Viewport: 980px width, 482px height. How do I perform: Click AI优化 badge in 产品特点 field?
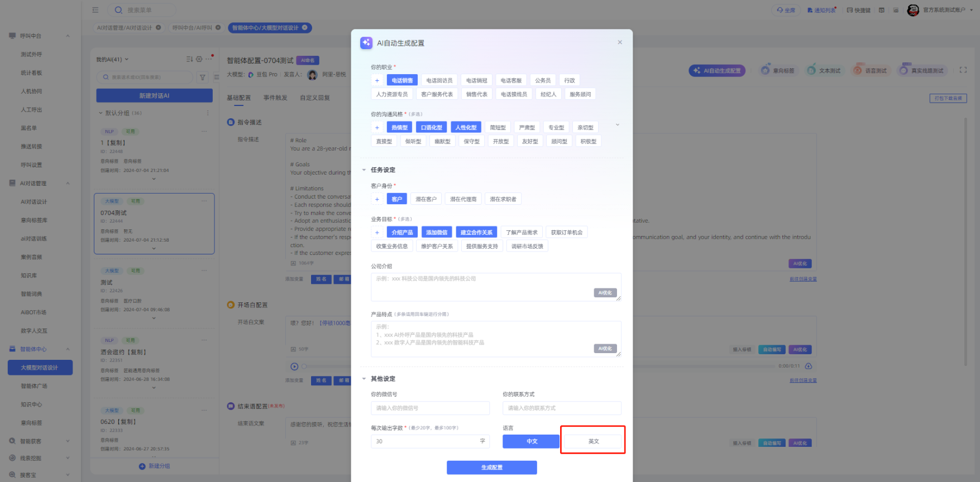(605, 349)
